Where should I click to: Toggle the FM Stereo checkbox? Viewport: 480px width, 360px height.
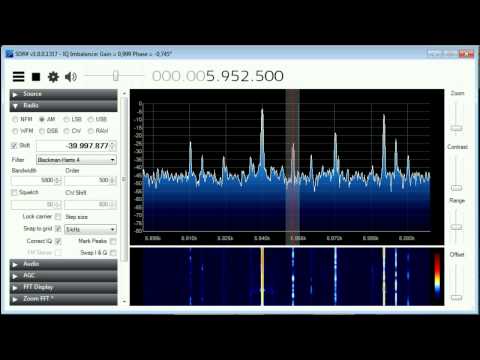tap(58, 253)
